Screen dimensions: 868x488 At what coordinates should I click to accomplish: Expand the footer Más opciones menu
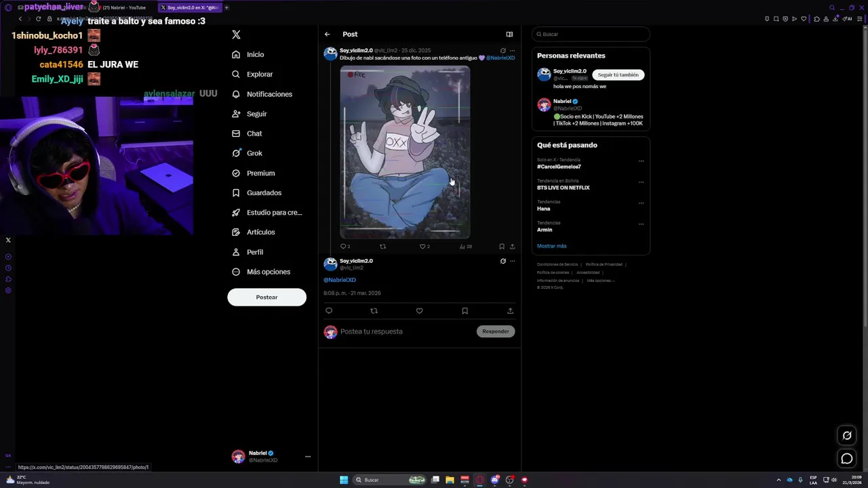point(601,280)
